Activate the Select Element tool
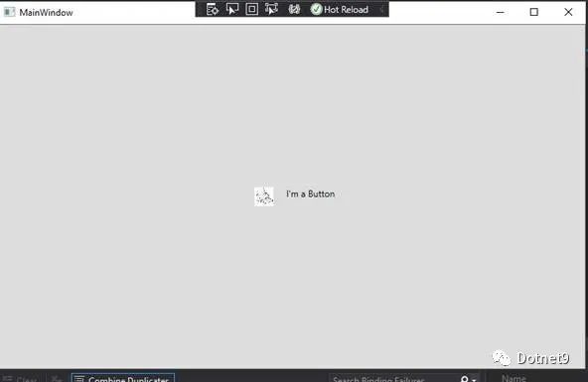This screenshot has width=588, height=382. coord(232,9)
